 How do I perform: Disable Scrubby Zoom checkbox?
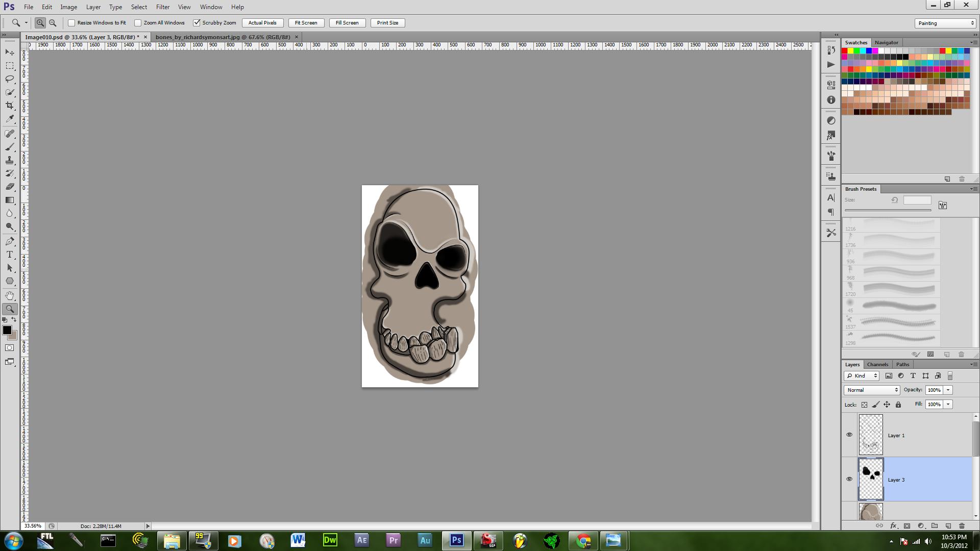(x=197, y=23)
